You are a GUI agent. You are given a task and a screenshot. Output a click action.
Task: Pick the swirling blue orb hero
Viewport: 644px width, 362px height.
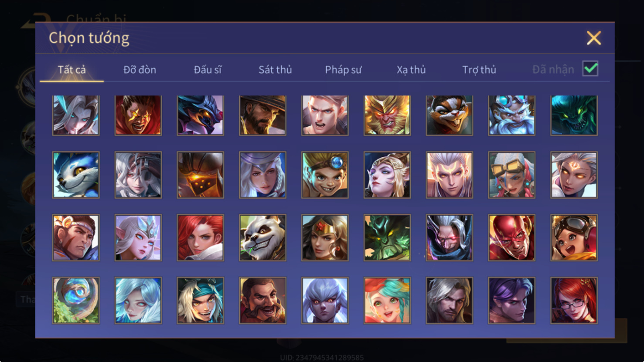click(76, 301)
